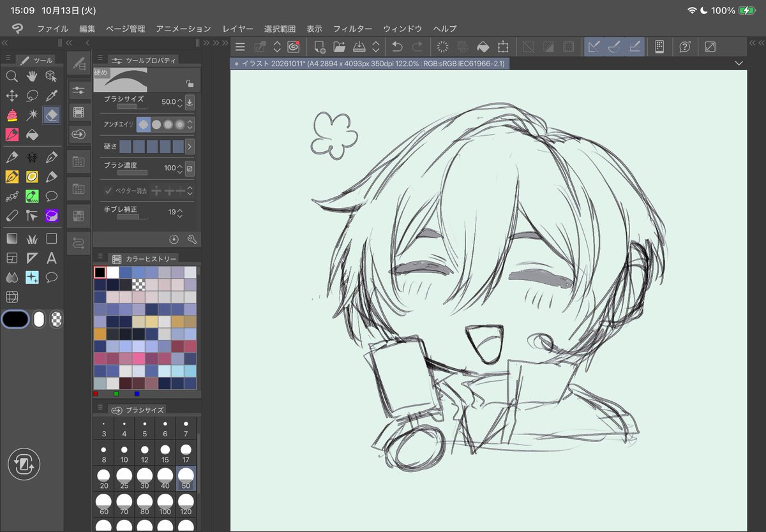Toggle Snap to Ruler button
766x532 pixels.
tap(594, 47)
